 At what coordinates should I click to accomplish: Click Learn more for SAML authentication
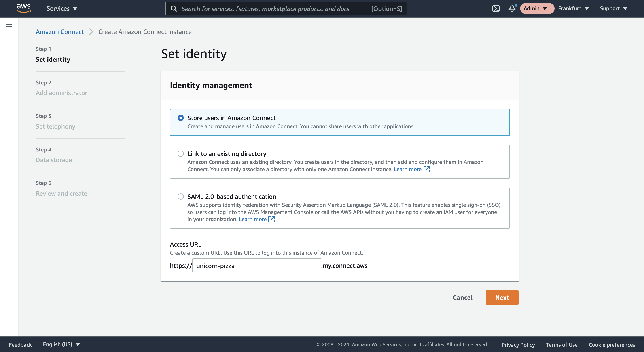tap(252, 219)
